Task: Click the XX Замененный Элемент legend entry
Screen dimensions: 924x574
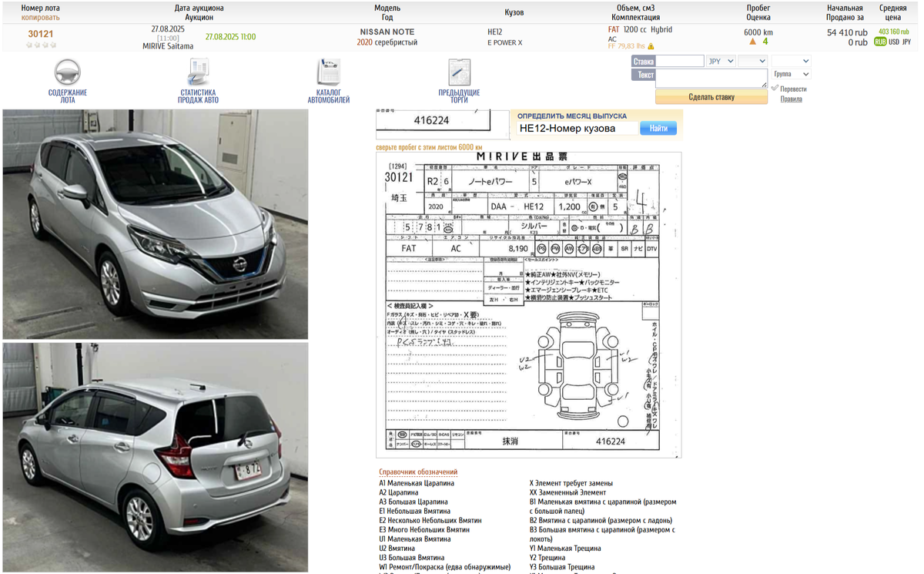Action: tap(567, 492)
